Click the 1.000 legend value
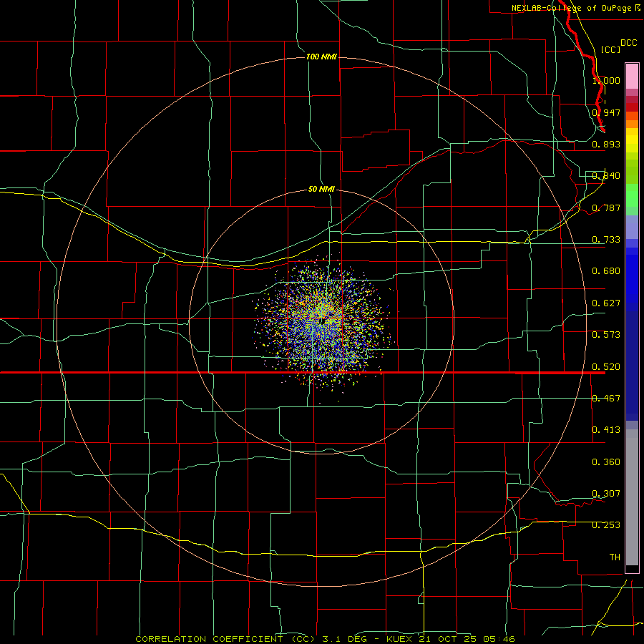This screenshot has height=644, width=644. [606, 80]
